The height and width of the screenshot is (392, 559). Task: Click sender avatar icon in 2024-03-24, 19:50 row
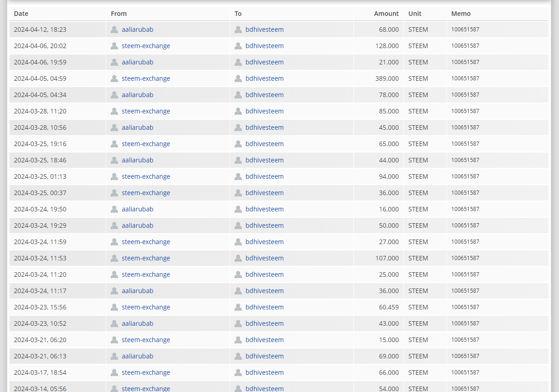tap(114, 209)
